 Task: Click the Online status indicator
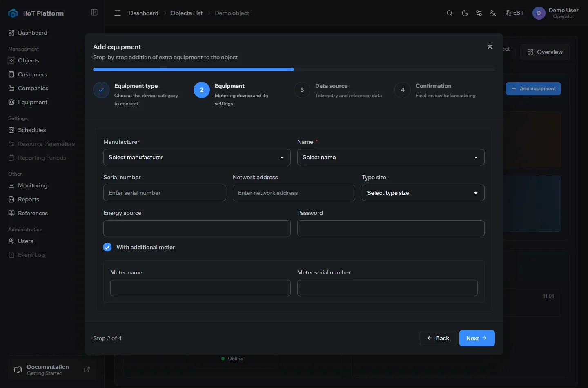(x=232, y=359)
